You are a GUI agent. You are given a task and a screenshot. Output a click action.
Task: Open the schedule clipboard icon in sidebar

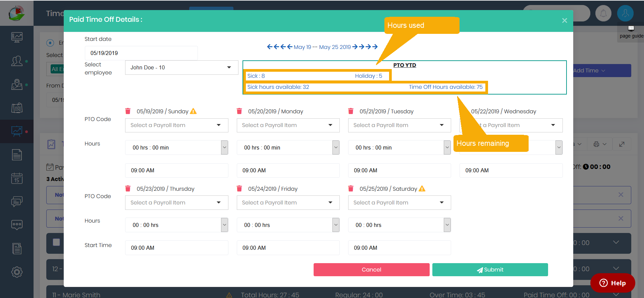17,108
